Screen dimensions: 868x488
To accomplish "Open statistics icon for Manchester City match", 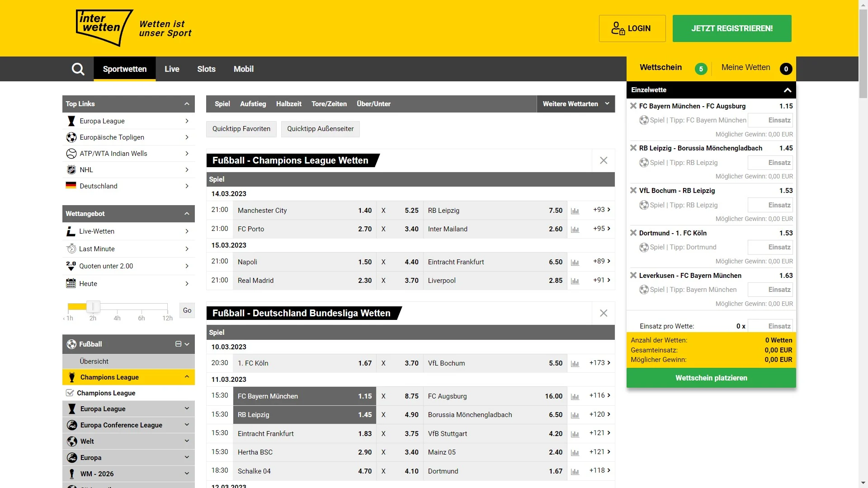I will point(575,211).
